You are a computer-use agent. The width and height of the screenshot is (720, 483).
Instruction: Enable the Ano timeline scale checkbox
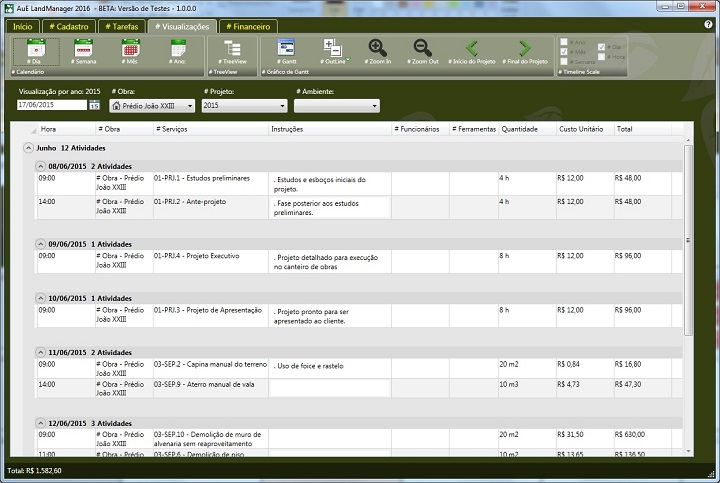click(x=565, y=42)
